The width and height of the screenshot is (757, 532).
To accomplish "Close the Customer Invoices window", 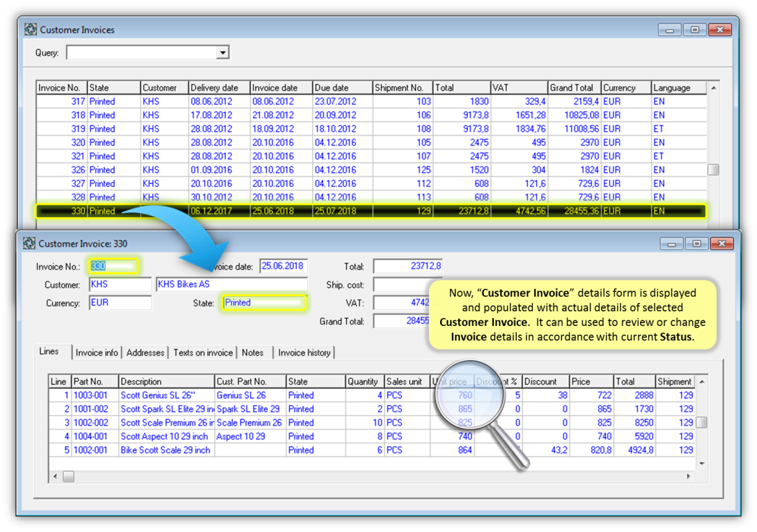I will [720, 30].
